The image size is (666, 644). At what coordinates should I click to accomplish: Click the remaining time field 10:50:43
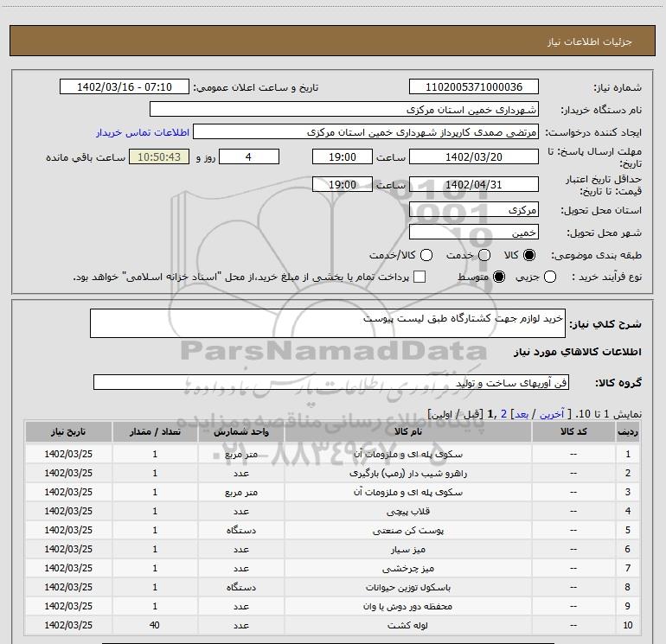[159, 156]
